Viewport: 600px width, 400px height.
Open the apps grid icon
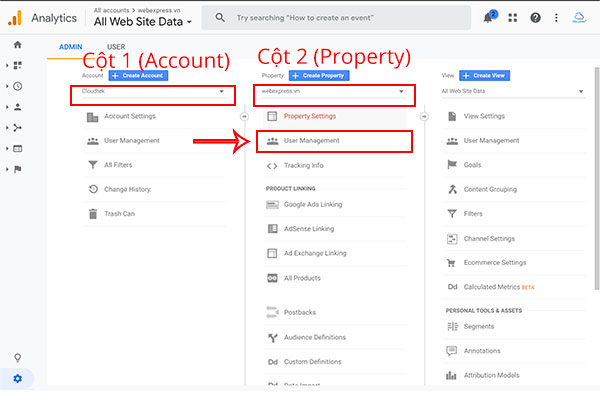(513, 18)
